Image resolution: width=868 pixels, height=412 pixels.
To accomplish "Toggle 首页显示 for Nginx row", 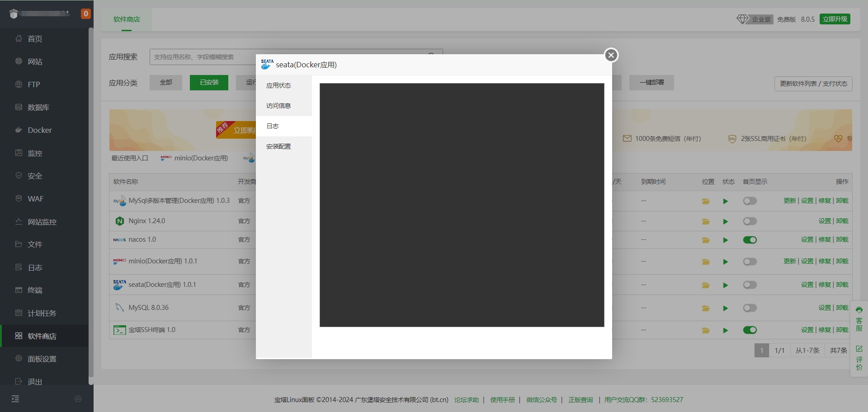I will [x=750, y=221].
